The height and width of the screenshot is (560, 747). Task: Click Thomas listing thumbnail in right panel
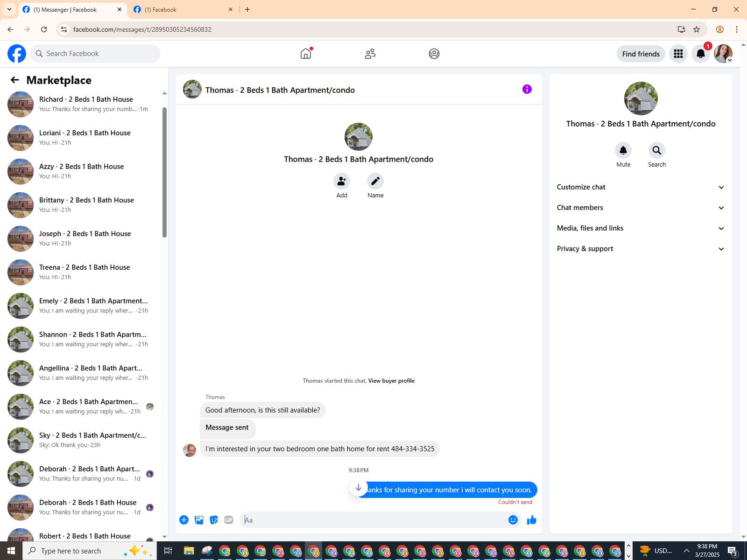coord(641,98)
